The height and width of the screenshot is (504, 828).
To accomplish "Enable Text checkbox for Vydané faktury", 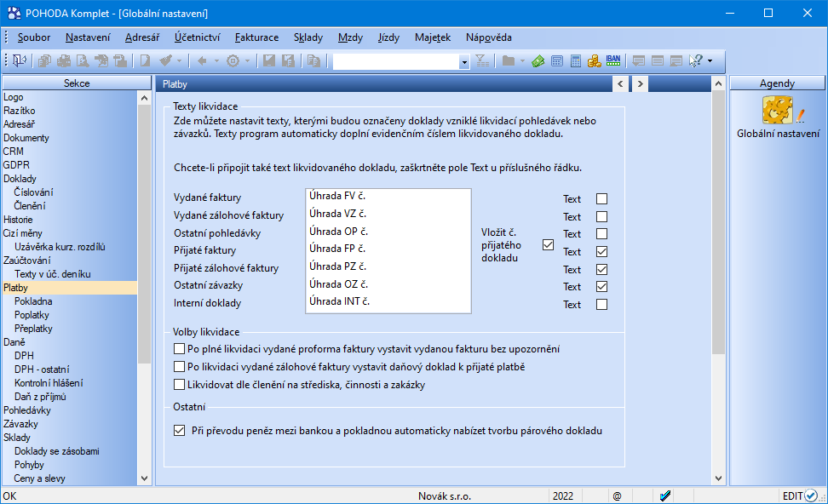I will pos(601,199).
